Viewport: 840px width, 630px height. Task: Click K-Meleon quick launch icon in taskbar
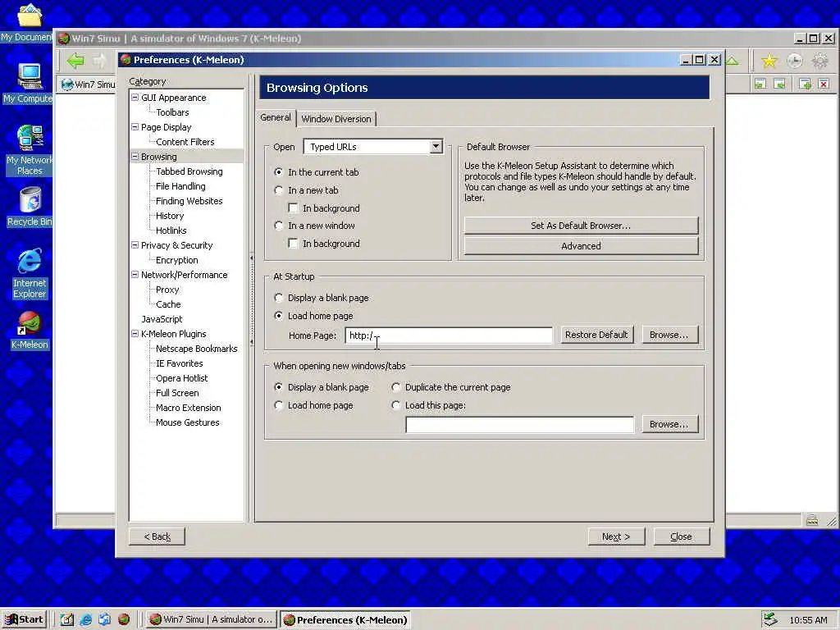coord(124,619)
